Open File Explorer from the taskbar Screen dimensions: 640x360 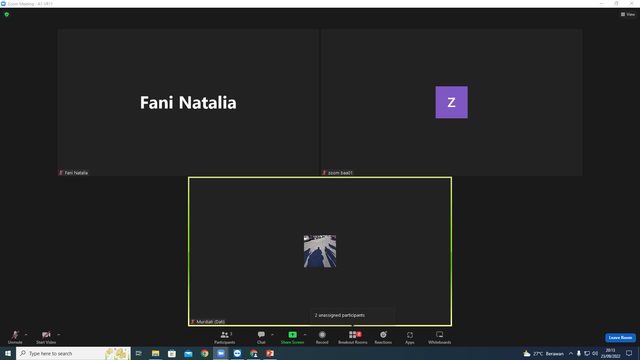[x=156, y=353]
